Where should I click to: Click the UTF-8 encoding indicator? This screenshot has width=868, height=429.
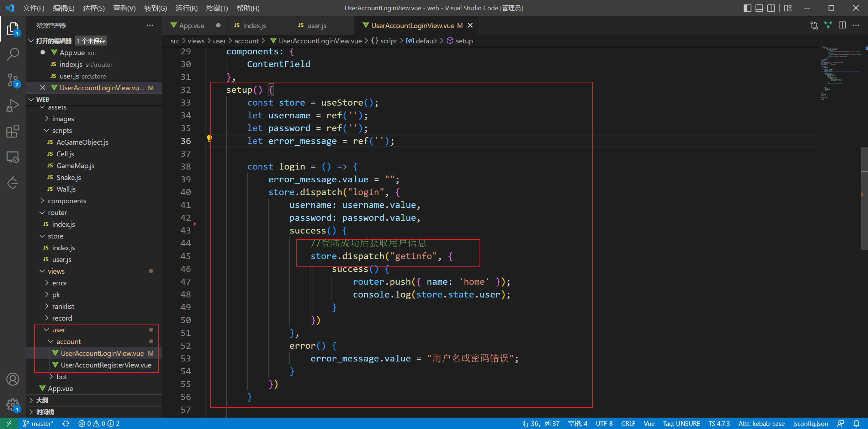(x=604, y=423)
